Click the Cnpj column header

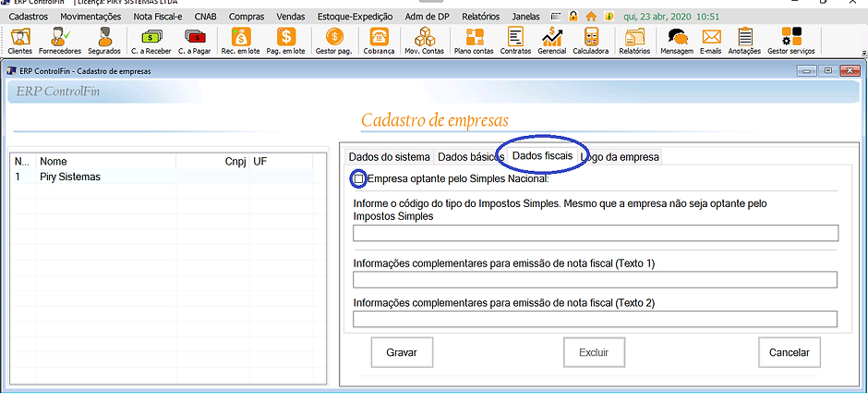point(213,161)
